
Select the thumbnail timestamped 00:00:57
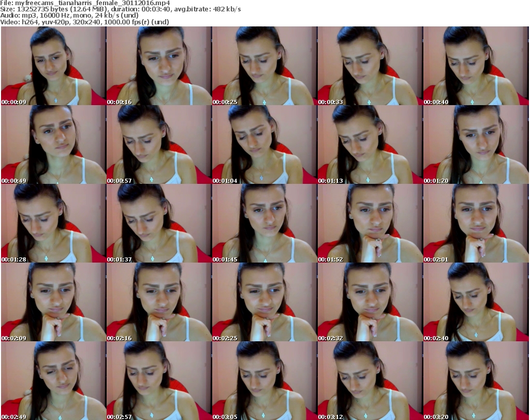159,144
